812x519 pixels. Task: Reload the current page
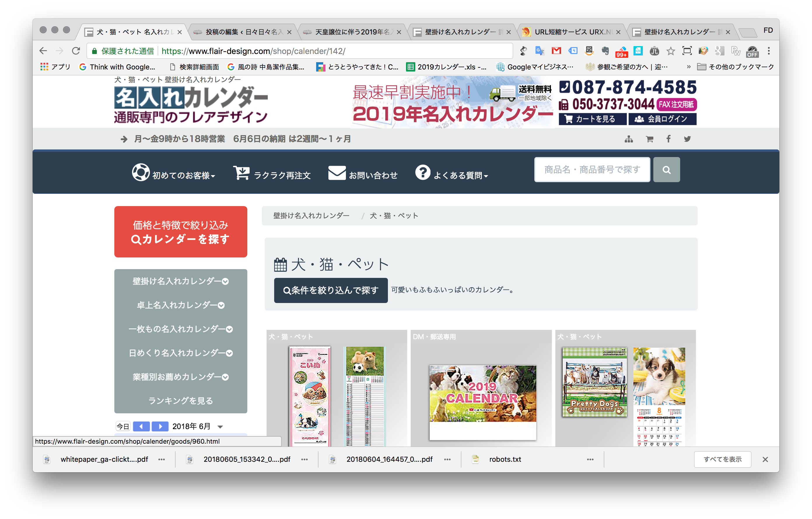(x=76, y=51)
